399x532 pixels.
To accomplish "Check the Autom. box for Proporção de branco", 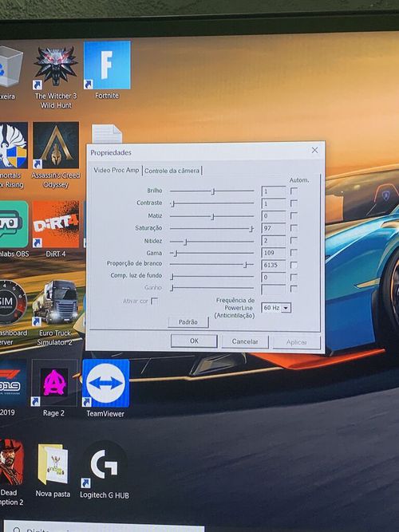I will click(294, 265).
